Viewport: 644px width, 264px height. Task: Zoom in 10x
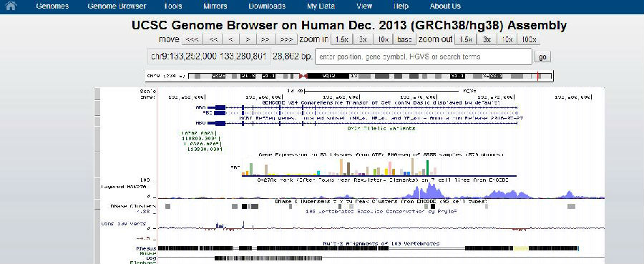(384, 39)
